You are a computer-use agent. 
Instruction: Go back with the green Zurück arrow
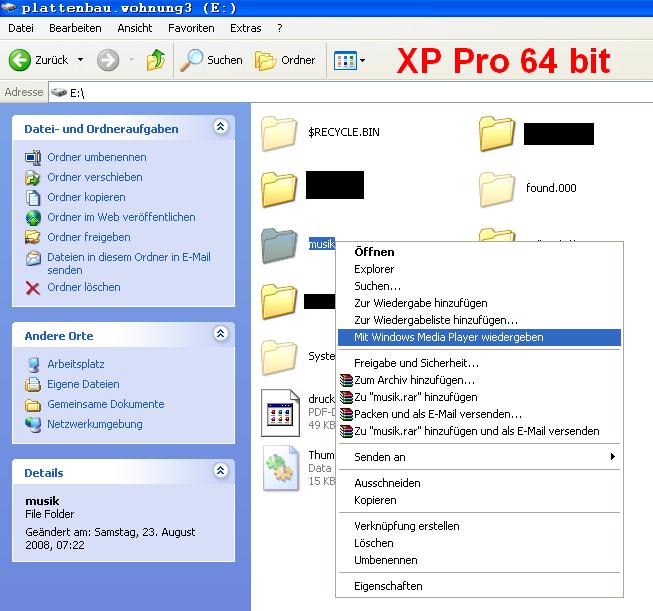[20, 60]
